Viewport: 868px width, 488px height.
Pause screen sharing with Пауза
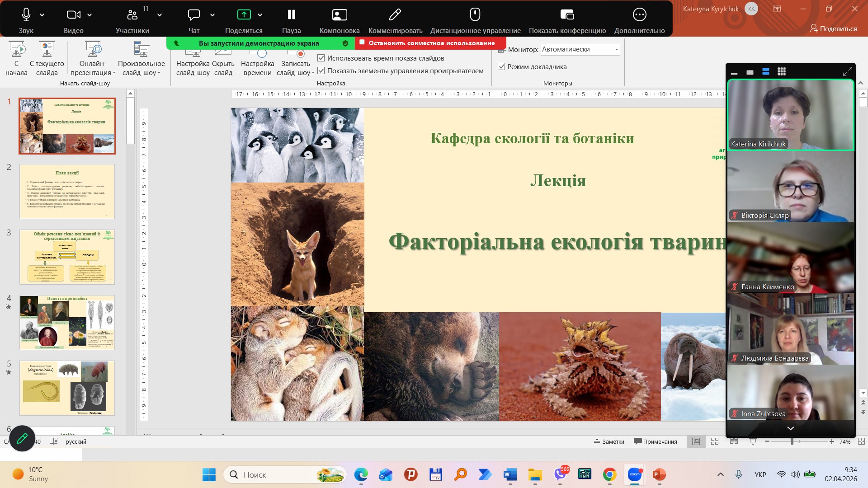pos(291,15)
